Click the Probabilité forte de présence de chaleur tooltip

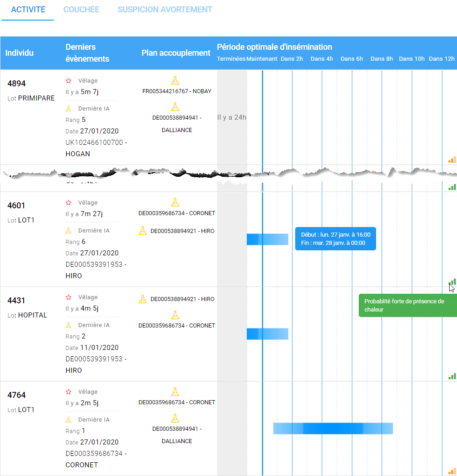coord(408,306)
